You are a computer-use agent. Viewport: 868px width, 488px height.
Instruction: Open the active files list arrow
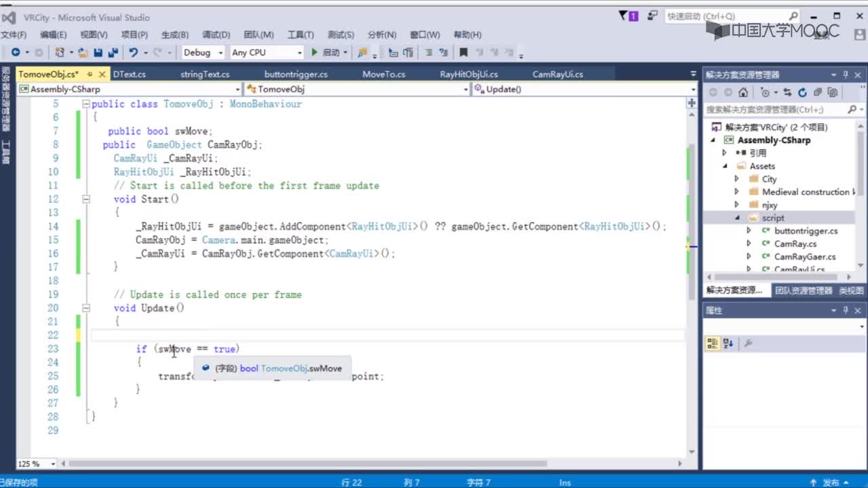tap(693, 74)
